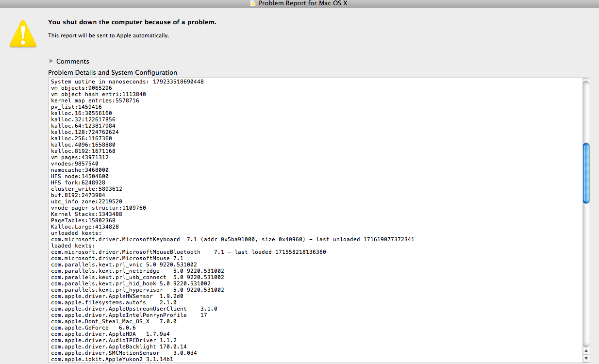The image size is (599, 364).
Task: Click the 'unloaded kexts:' line
Action: [76, 233]
